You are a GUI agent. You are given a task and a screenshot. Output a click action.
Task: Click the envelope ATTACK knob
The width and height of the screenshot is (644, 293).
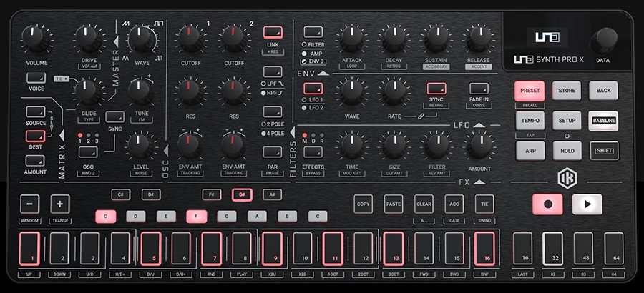(x=352, y=39)
